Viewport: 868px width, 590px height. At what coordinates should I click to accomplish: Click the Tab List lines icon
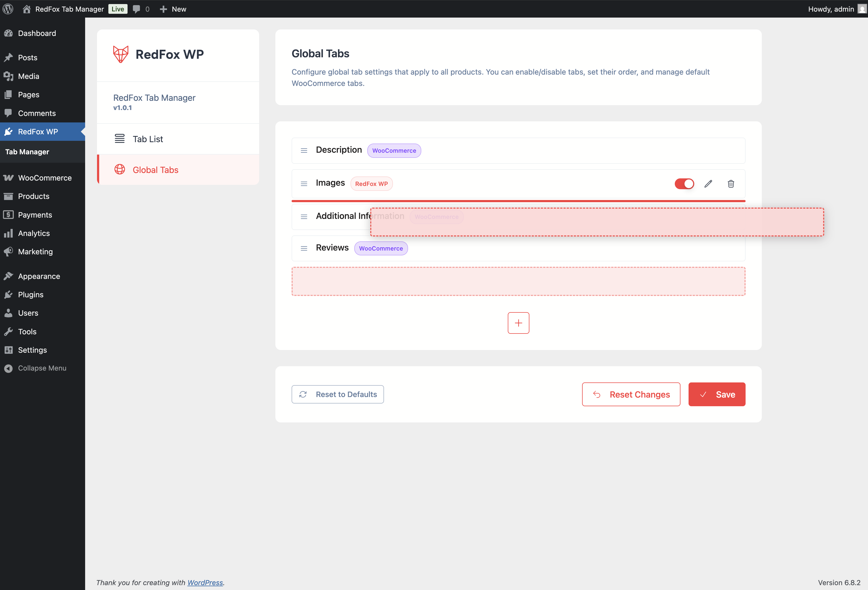click(119, 139)
